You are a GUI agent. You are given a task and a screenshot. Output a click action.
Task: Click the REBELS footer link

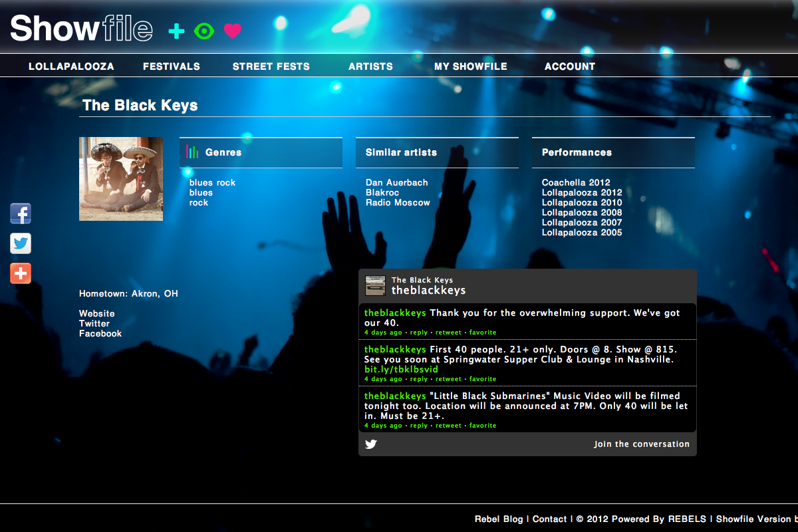click(687, 519)
